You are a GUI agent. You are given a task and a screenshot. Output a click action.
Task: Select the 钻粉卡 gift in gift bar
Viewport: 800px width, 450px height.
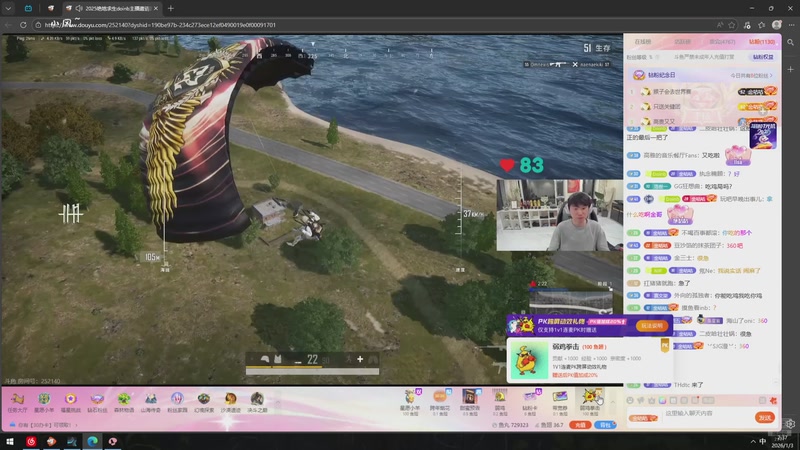(530, 402)
